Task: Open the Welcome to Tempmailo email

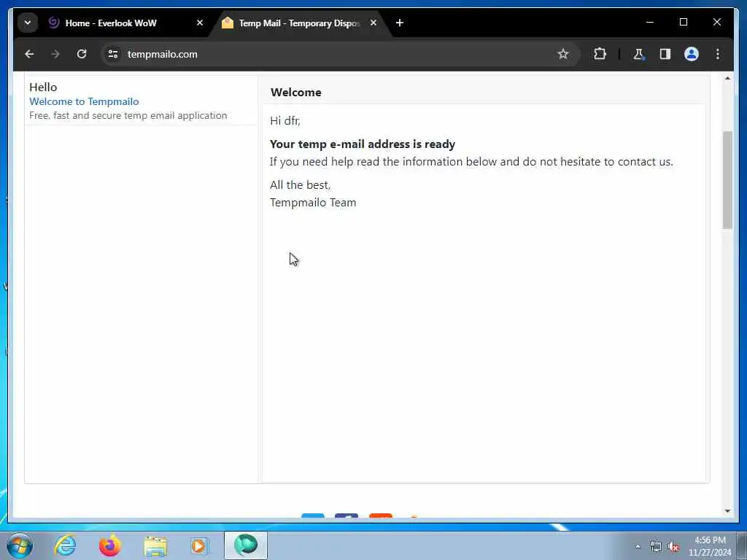Action: tap(84, 101)
